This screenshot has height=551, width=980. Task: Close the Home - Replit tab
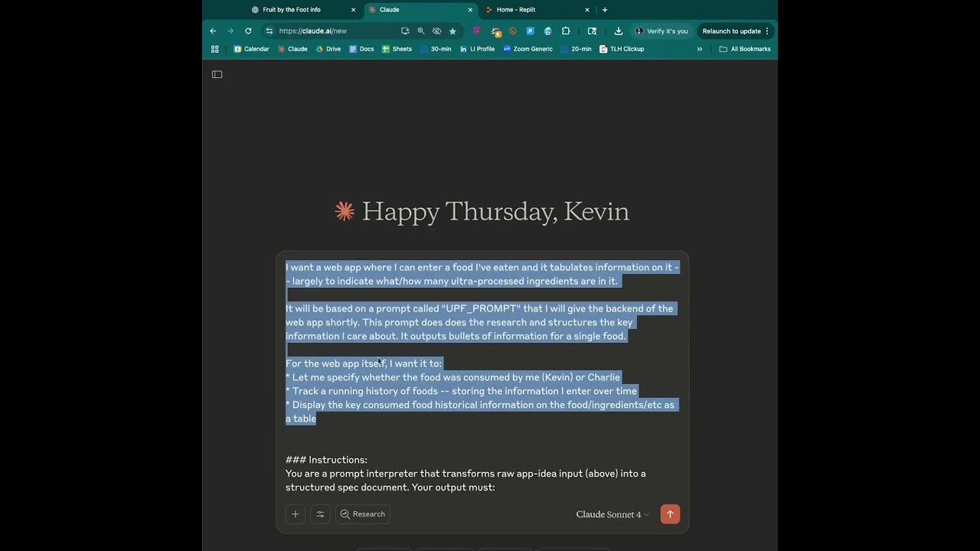point(587,10)
